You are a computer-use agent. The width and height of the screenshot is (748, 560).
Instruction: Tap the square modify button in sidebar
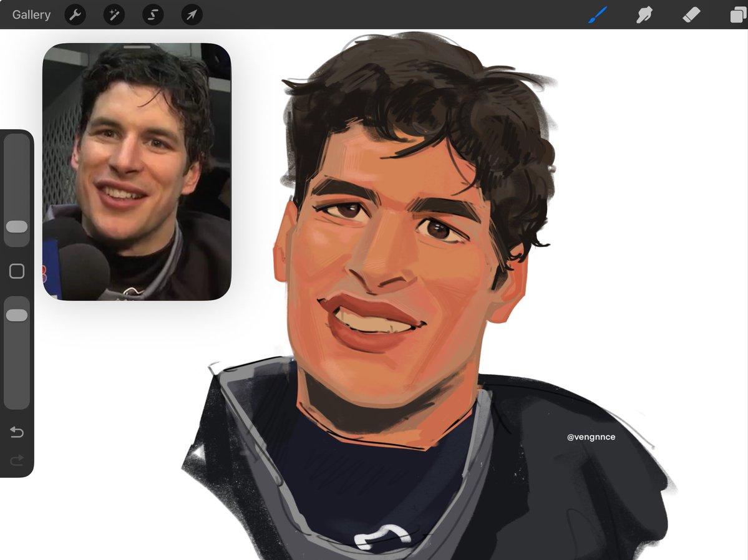coord(17,271)
